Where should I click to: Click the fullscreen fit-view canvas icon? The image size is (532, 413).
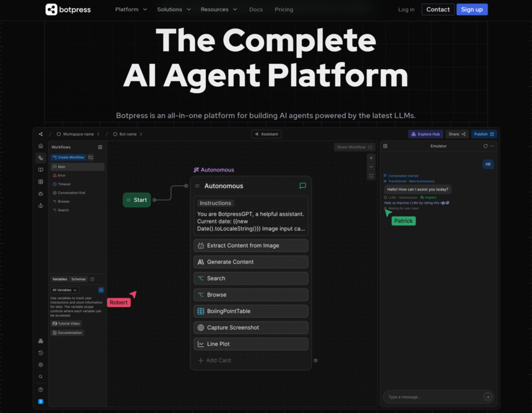371,176
